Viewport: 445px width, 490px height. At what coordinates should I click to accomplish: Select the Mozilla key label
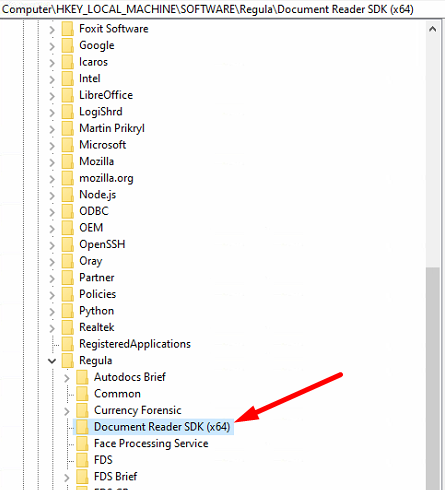click(x=96, y=161)
